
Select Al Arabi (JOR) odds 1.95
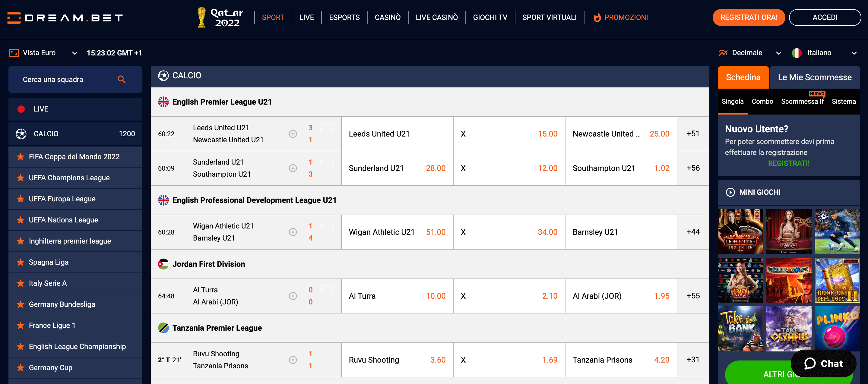621,296
